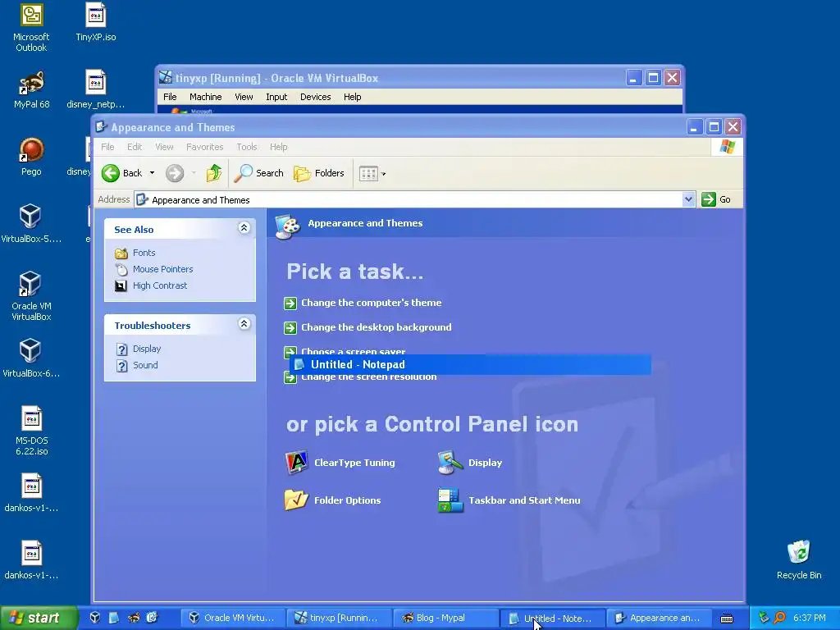Screen dimensions: 840x630
Task: Open the Folder Options icon
Action: (x=333, y=500)
